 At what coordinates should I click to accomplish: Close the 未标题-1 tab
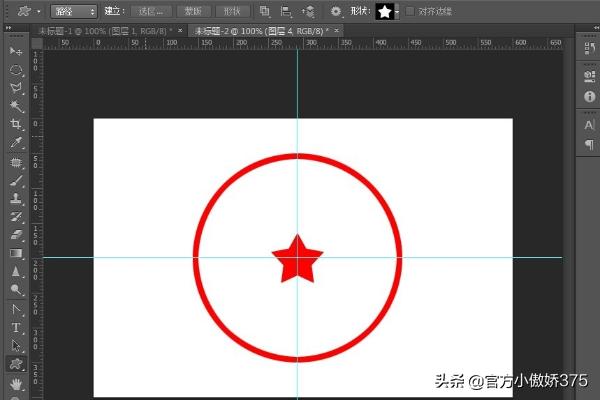coord(180,31)
